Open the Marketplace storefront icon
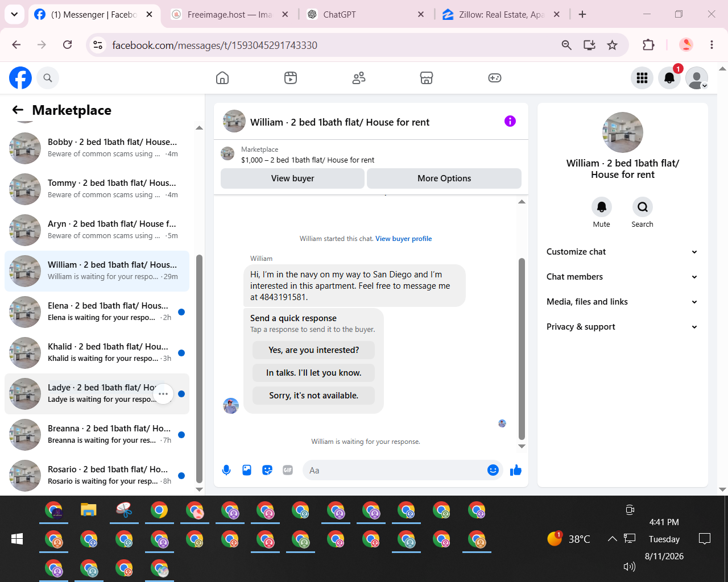Viewport: 728px width, 582px height. [427, 78]
